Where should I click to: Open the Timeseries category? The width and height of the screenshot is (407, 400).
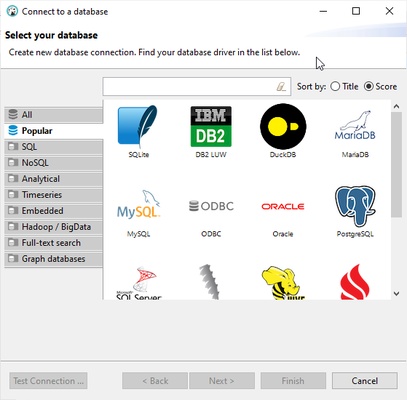point(54,195)
